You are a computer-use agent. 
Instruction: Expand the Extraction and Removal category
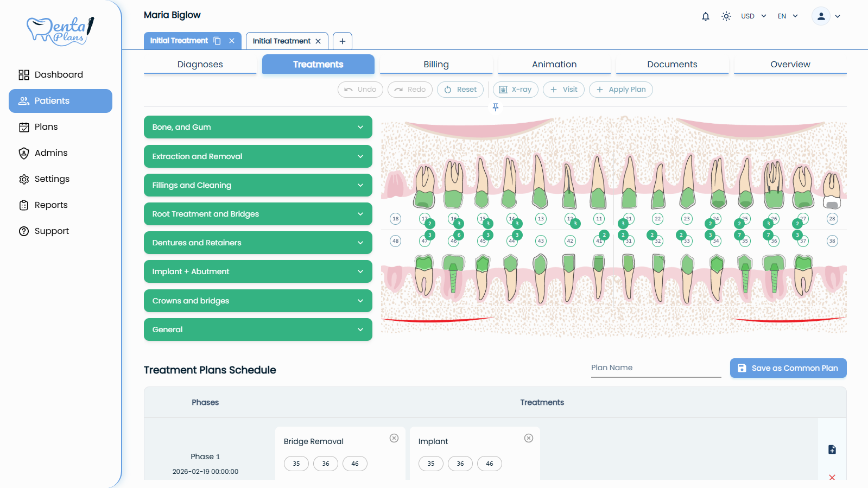coord(258,156)
